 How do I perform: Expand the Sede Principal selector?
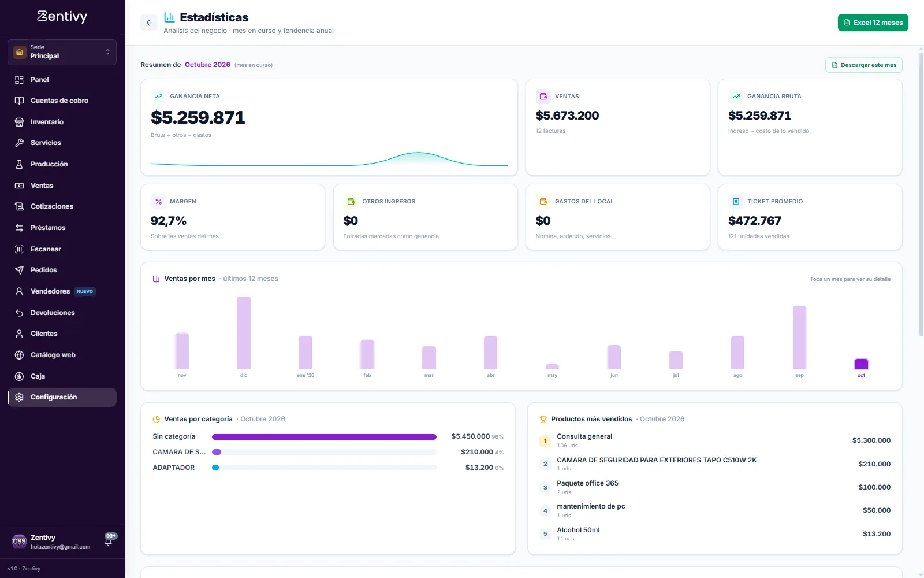[62, 52]
